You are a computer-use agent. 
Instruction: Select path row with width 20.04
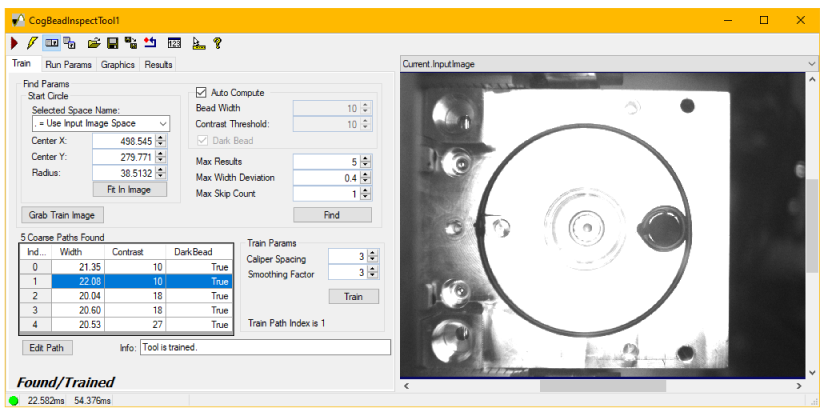pyautogui.click(x=126, y=296)
